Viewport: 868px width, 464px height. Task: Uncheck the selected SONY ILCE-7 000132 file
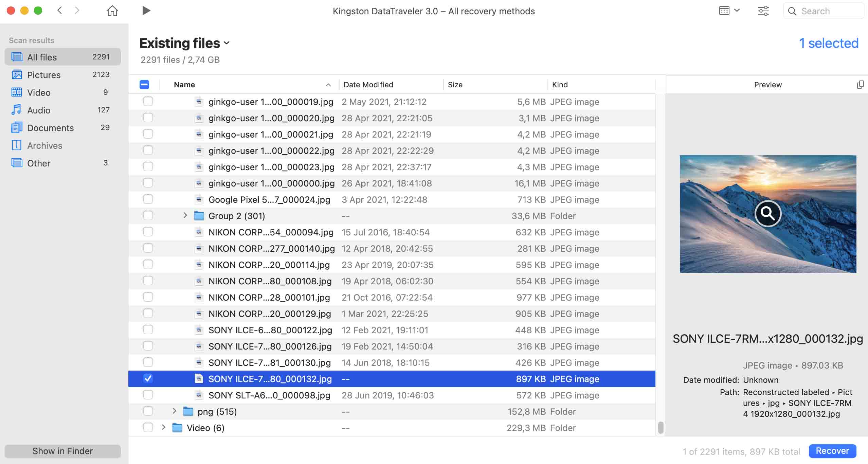148,379
